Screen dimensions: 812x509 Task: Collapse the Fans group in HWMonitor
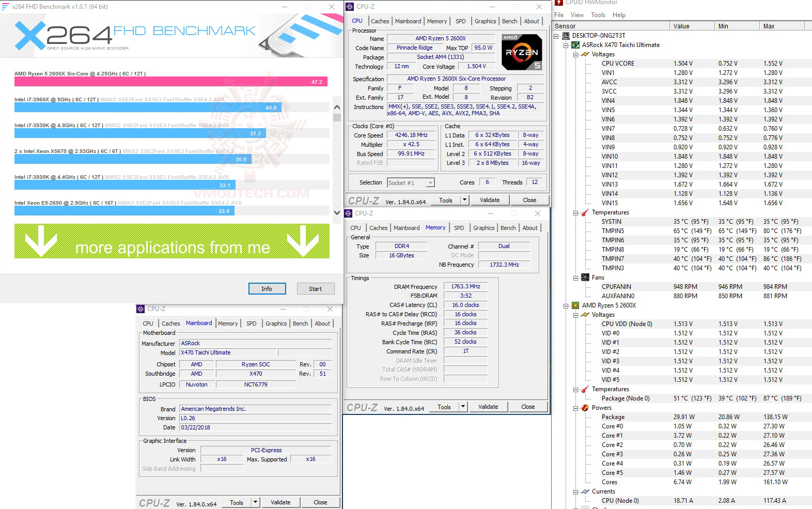(x=575, y=278)
